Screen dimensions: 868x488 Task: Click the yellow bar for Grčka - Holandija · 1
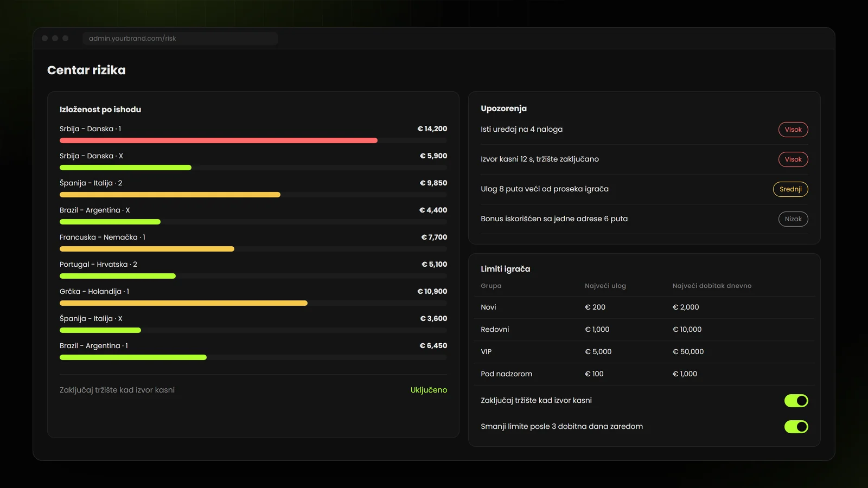point(183,303)
